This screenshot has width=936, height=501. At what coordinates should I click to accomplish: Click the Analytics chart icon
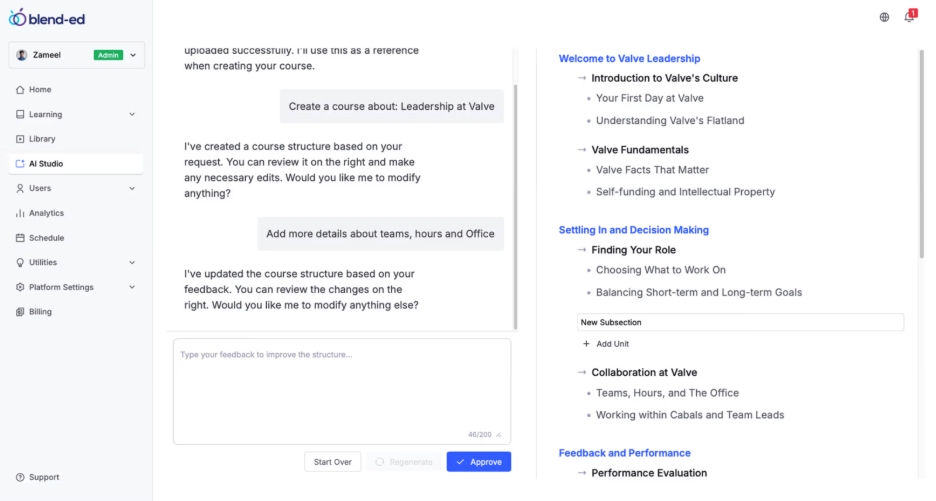(x=20, y=213)
